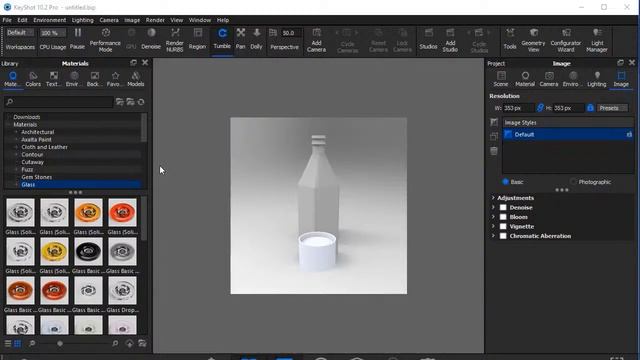Switch to the project Lighting tab
The image size is (640, 360).
coord(597,79)
